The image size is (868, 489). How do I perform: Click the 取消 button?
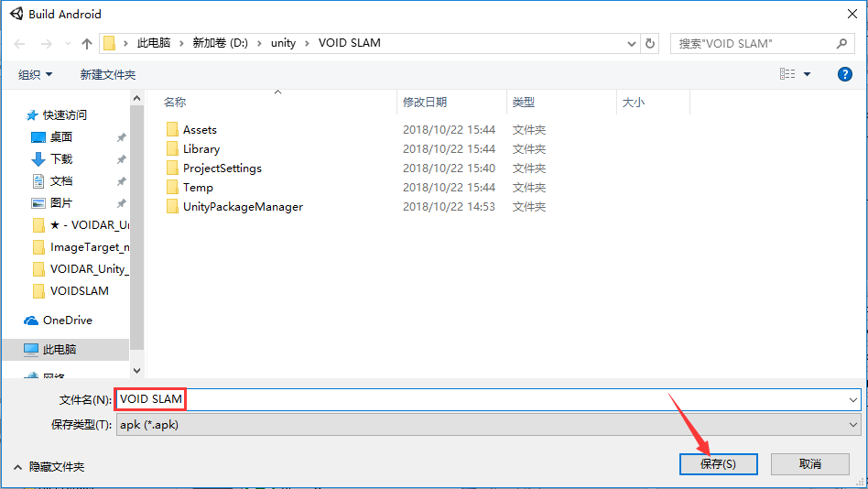point(810,464)
